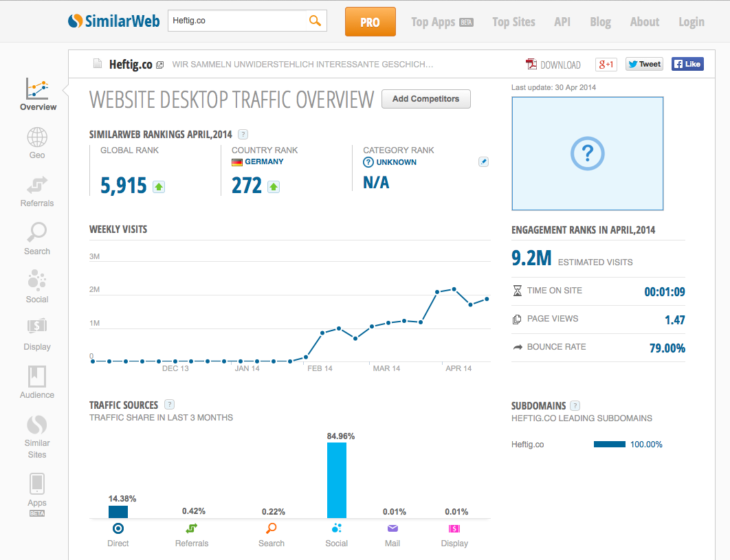Image resolution: width=730 pixels, height=560 pixels.
Task: Click the help icon next to Subdomains
Action: 575,405
